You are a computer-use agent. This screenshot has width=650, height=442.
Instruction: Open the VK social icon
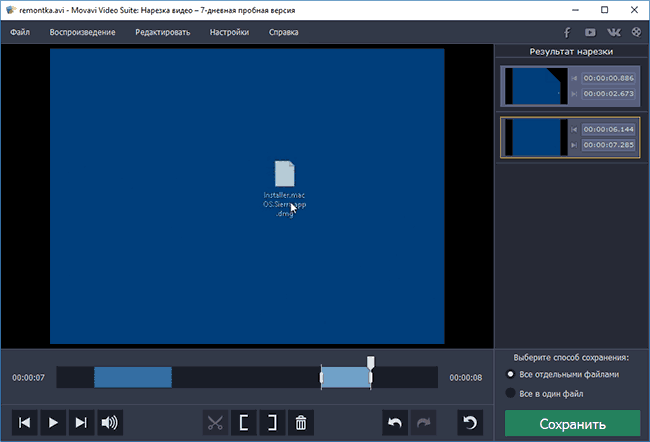612,32
